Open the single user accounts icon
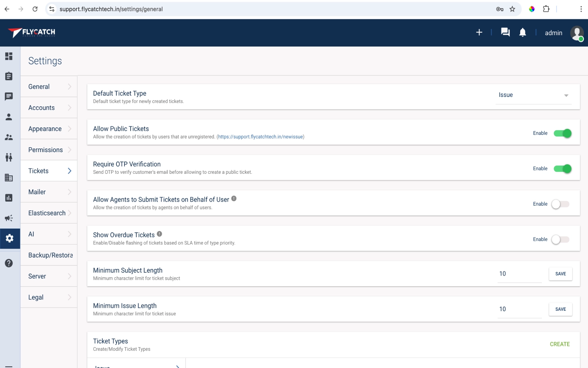 tap(9, 117)
